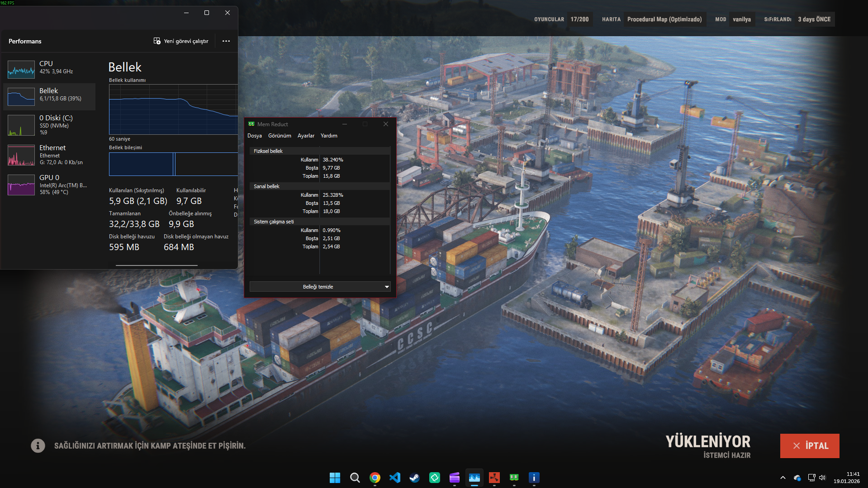The width and height of the screenshot is (868, 488).
Task: Click the 2,54 GB working set total value
Action: click(332, 246)
